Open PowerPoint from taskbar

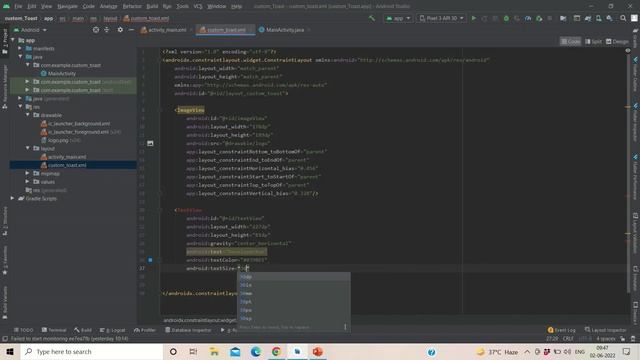(x=318, y=351)
